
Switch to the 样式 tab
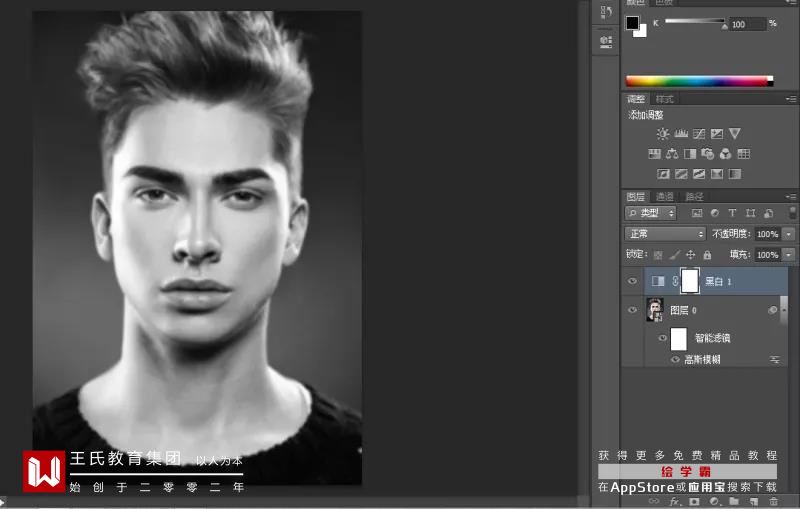(x=664, y=99)
